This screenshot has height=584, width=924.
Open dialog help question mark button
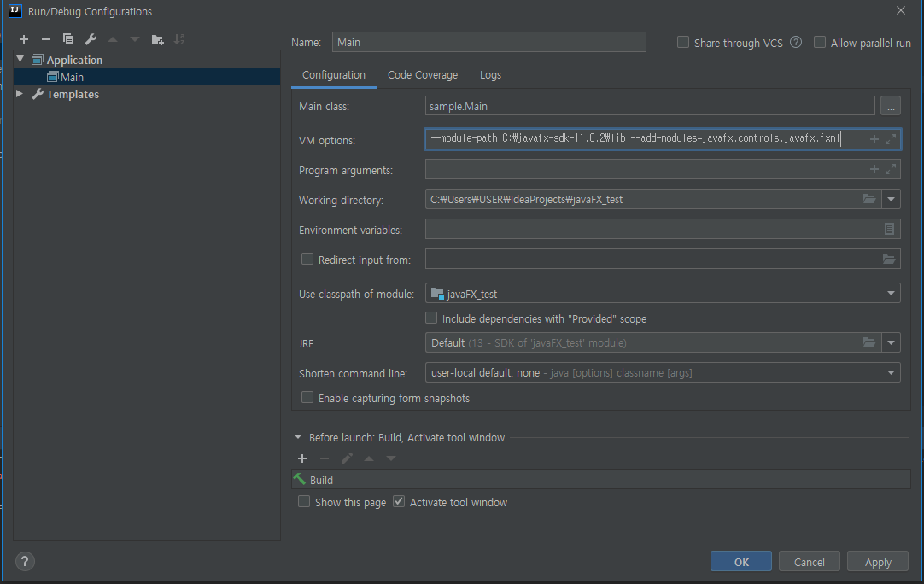25,561
